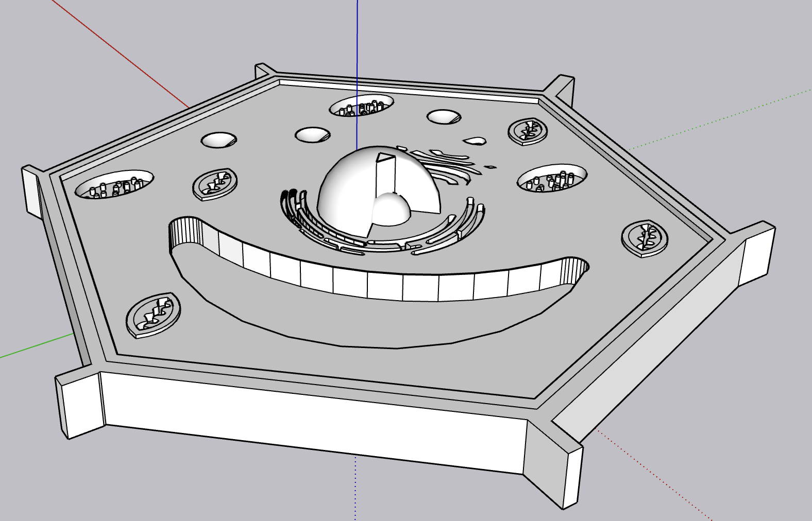
Task: Select the dotted blue axis line below the model
Action: (x=356, y=488)
